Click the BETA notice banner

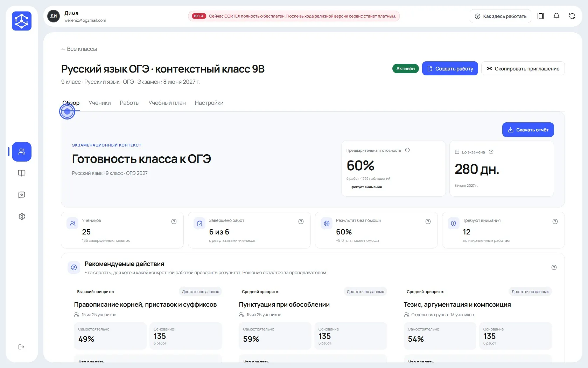point(294,16)
